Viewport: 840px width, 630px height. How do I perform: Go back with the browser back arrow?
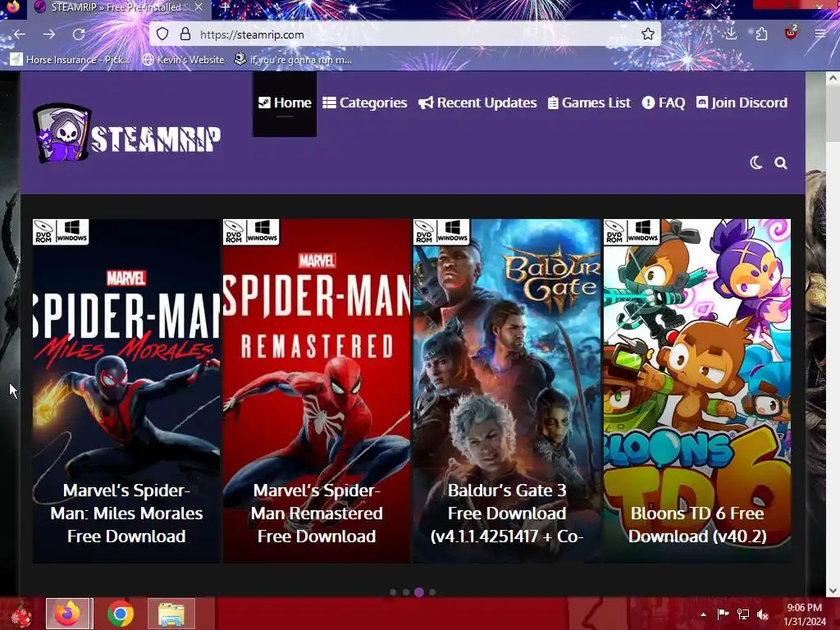(x=20, y=34)
